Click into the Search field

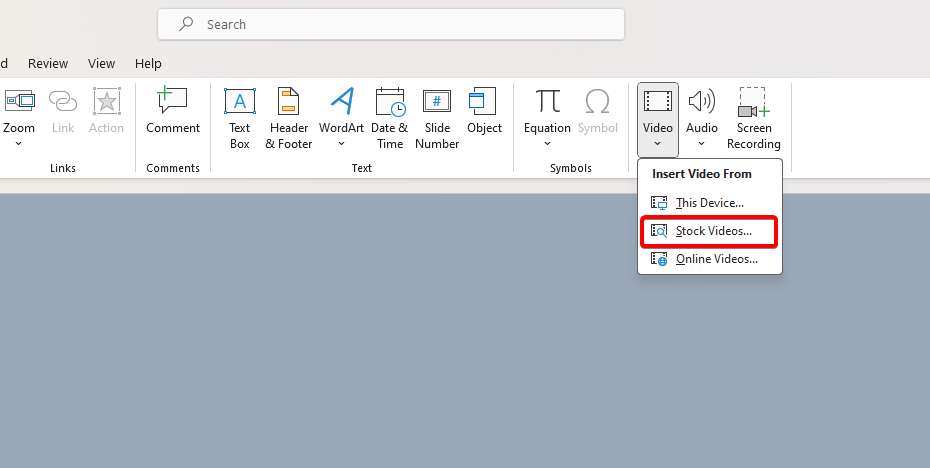coord(391,24)
